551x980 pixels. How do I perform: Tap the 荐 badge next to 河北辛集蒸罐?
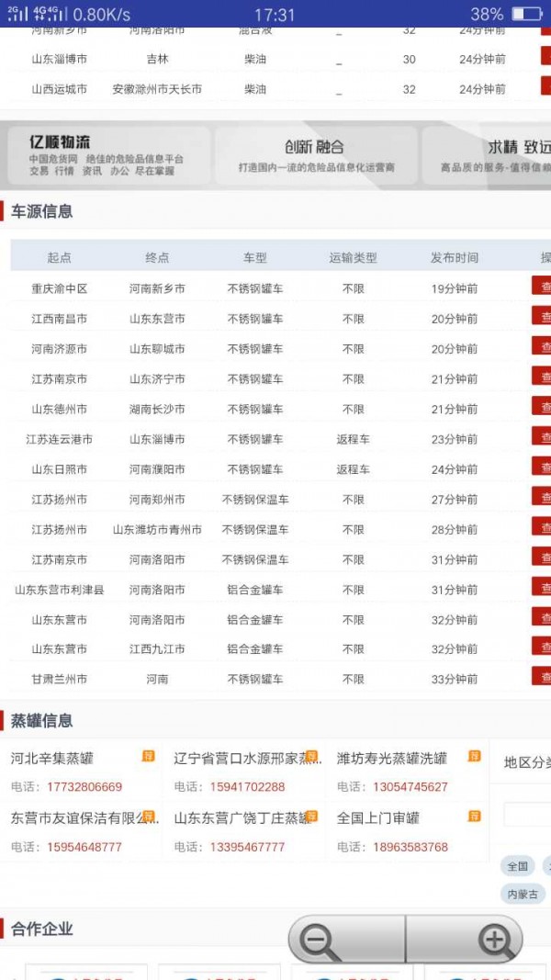[148, 756]
